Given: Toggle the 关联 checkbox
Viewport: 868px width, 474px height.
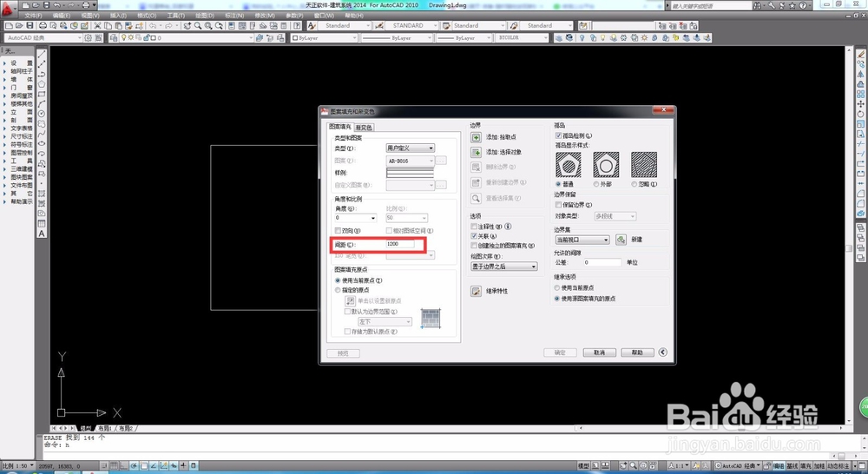Looking at the screenshot, I should [x=474, y=236].
